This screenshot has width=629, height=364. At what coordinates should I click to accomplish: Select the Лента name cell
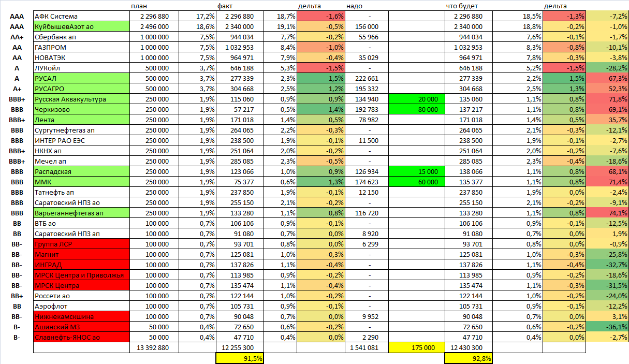point(81,120)
